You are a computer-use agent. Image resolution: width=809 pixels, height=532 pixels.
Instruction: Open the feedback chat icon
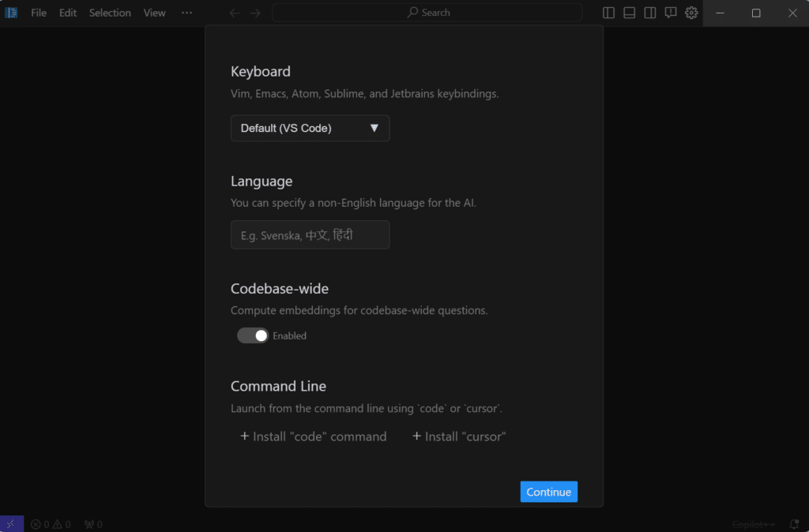[670, 13]
